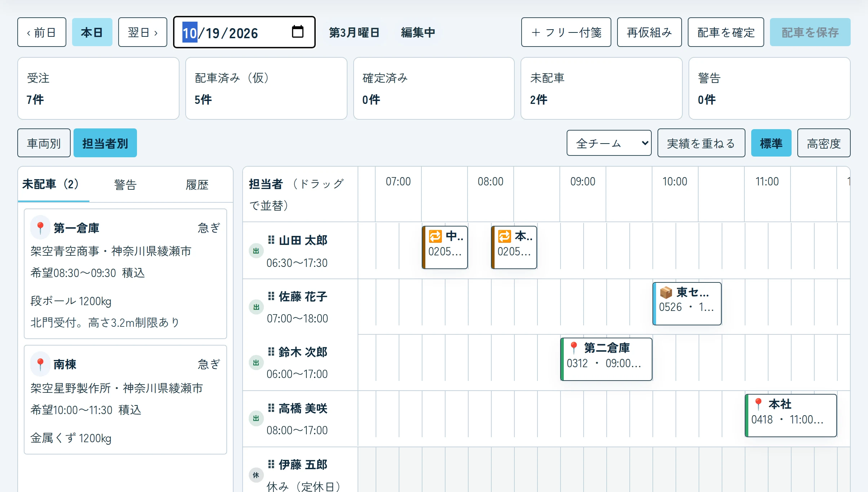Image resolution: width=868 pixels, height=492 pixels.
Task: Click the repeat icon on 中.. schedule block
Action: (x=435, y=236)
